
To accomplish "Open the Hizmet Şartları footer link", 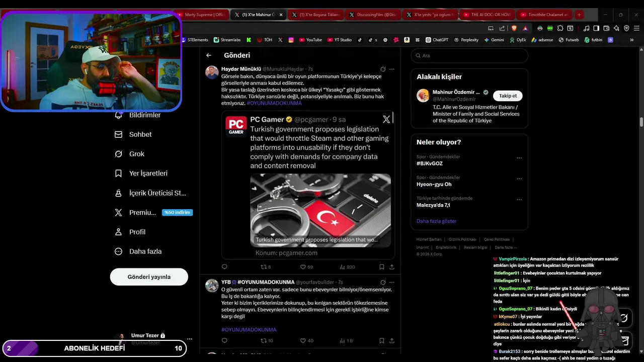I will point(429,239).
